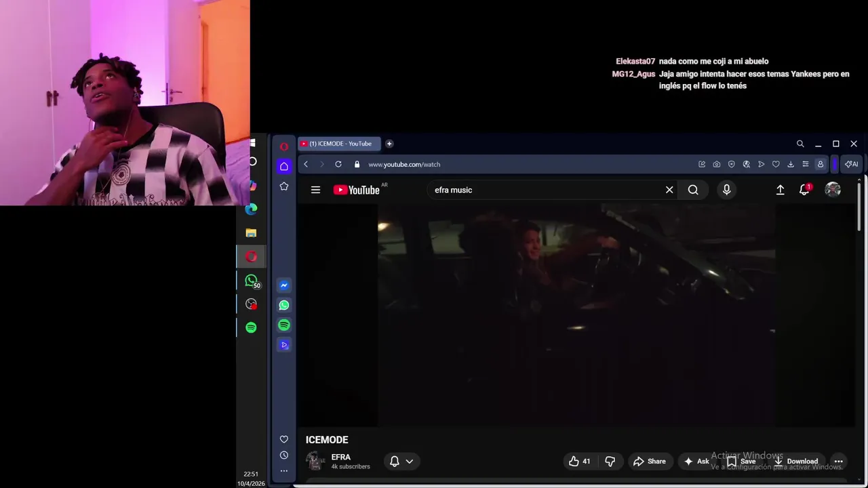Open the Opera menu logo in sidebar
Image resolution: width=868 pixels, height=488 pixels.
click(284, 146)
